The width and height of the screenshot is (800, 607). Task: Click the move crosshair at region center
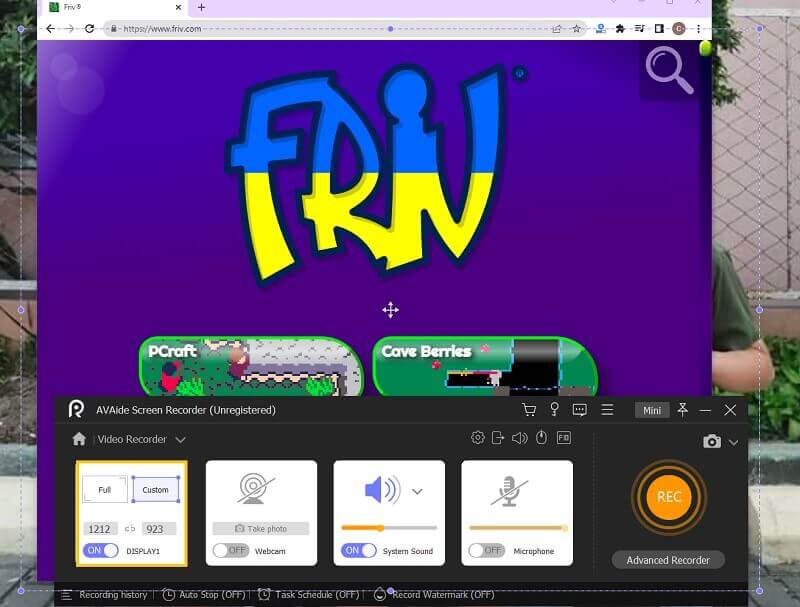[390, 310]
